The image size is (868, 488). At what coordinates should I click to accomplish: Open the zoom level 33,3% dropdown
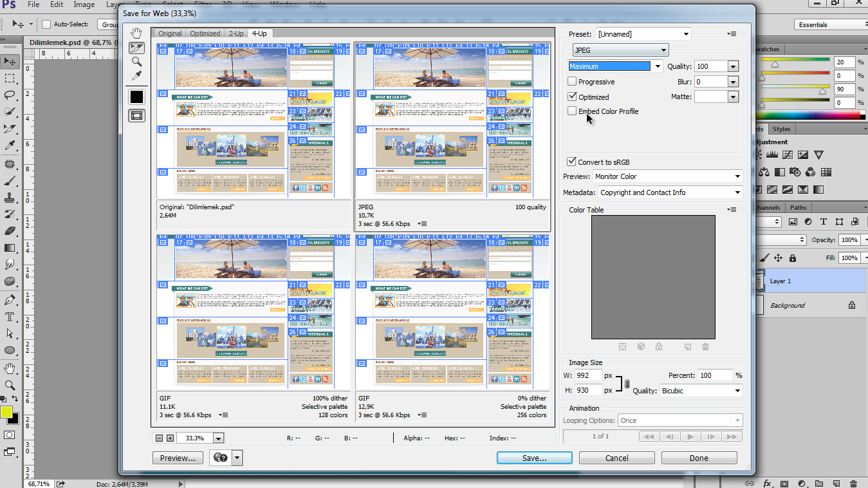(217, 438)
